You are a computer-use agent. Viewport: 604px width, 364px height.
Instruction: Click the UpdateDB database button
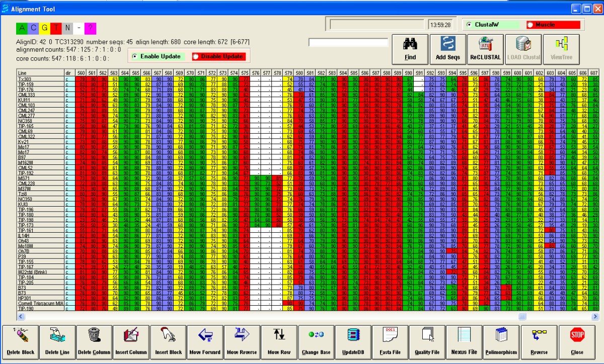pos(353,341)
